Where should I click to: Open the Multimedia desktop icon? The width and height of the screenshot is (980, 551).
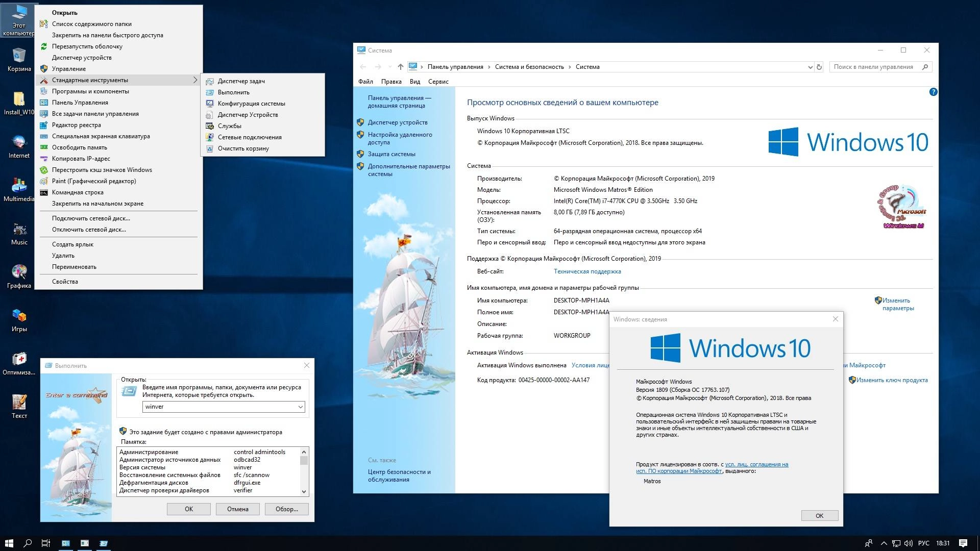19,190
